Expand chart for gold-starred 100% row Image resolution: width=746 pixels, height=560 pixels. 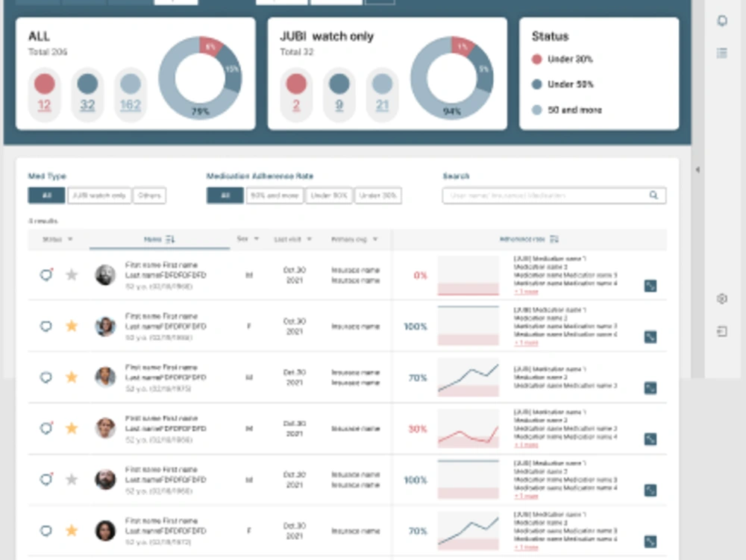pyautogui.click(x=651, y=337)
